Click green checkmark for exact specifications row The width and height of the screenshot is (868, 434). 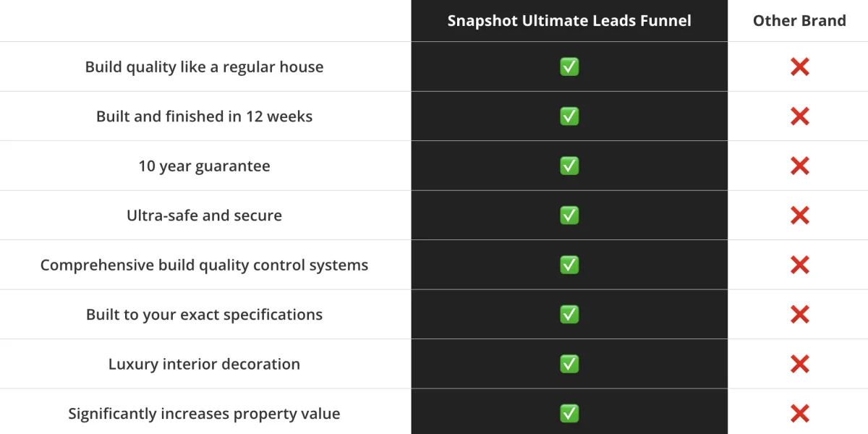569,315
